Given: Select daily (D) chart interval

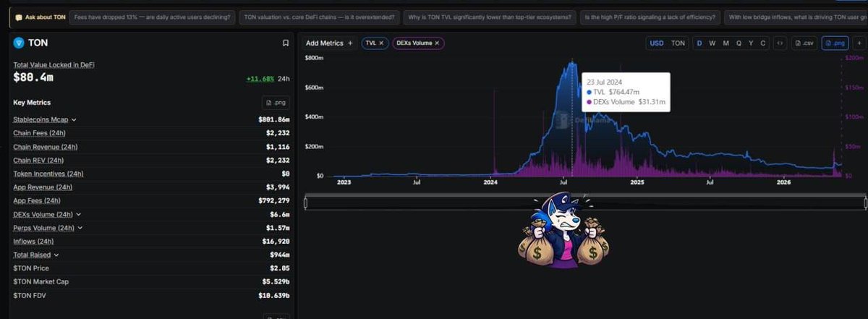Looking at the screenshot, I should (699, 43).
